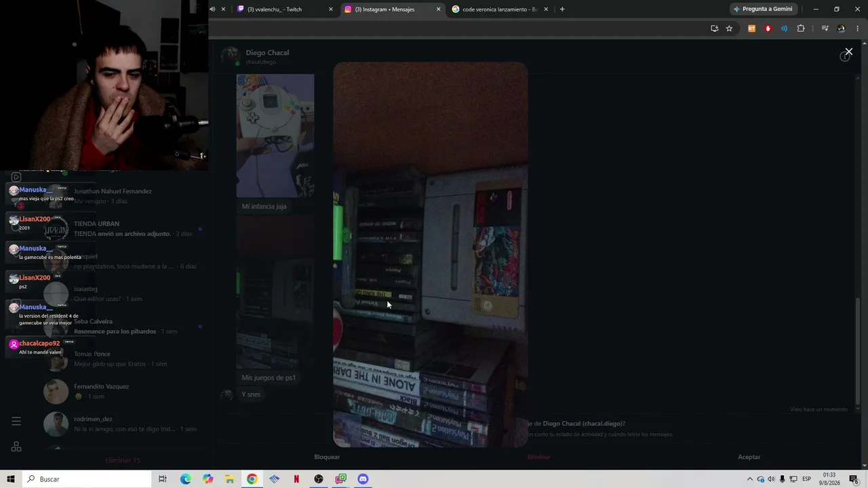Open the Instagram Reels sidebar icon

point(16,177)
